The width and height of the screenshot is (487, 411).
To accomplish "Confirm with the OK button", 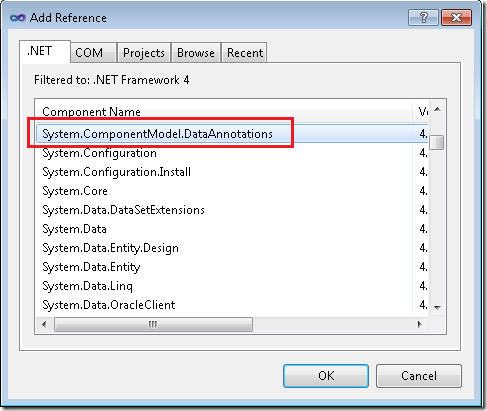I will [x=326, y=376].
